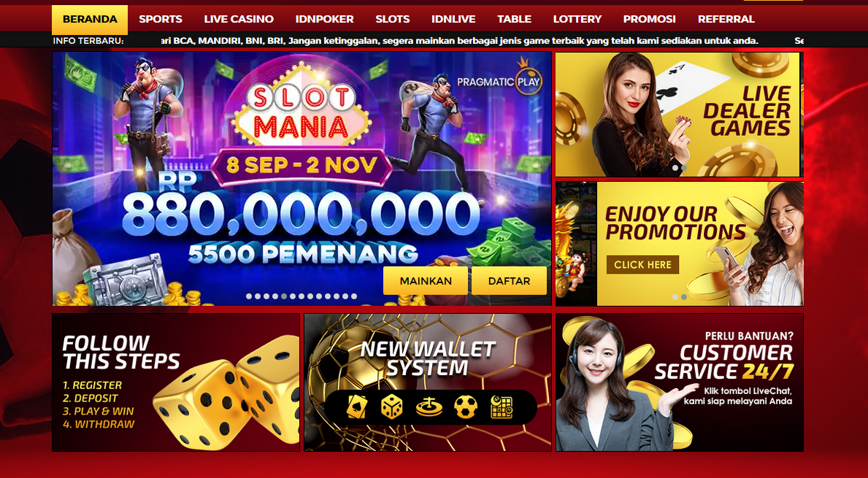Click the lottery grid icon in New Wallet System

(x=502, y=406)
